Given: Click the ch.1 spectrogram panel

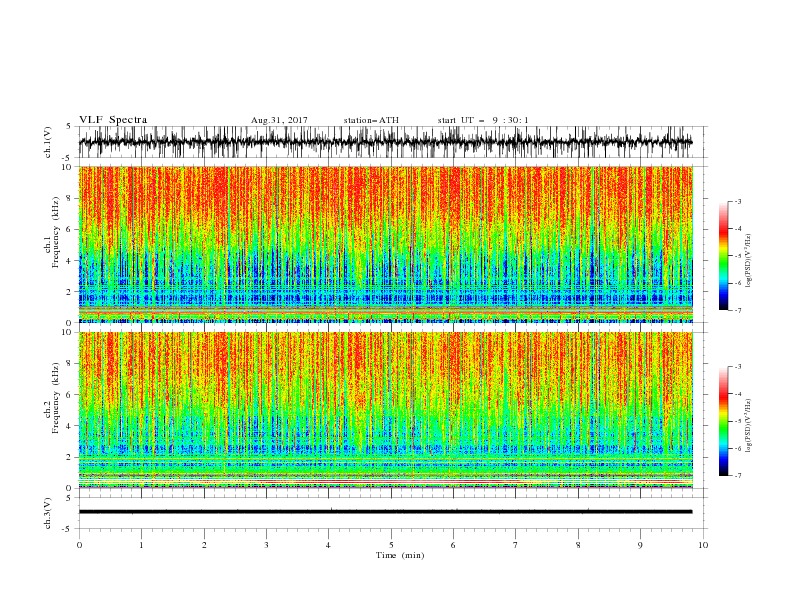Looking at the screenshot, I should click(386, 244).
